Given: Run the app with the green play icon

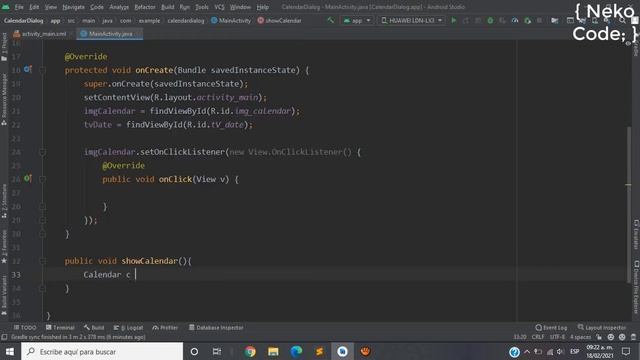Looking at the screenshot, I should 453,20.
